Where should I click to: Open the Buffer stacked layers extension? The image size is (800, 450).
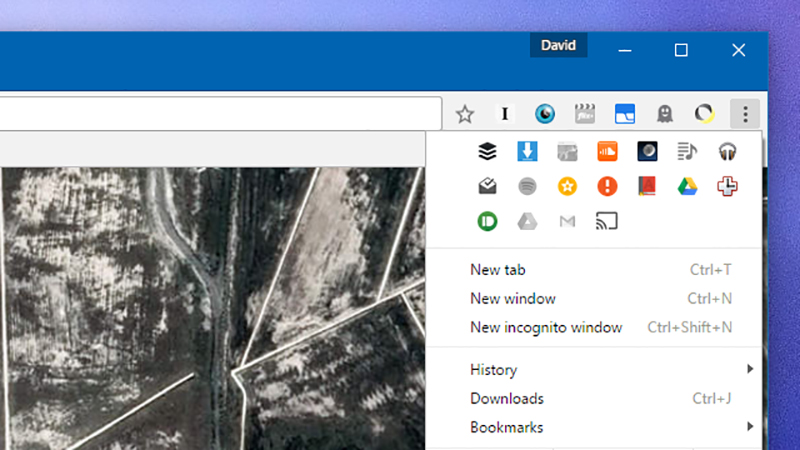tap(487, 152)
